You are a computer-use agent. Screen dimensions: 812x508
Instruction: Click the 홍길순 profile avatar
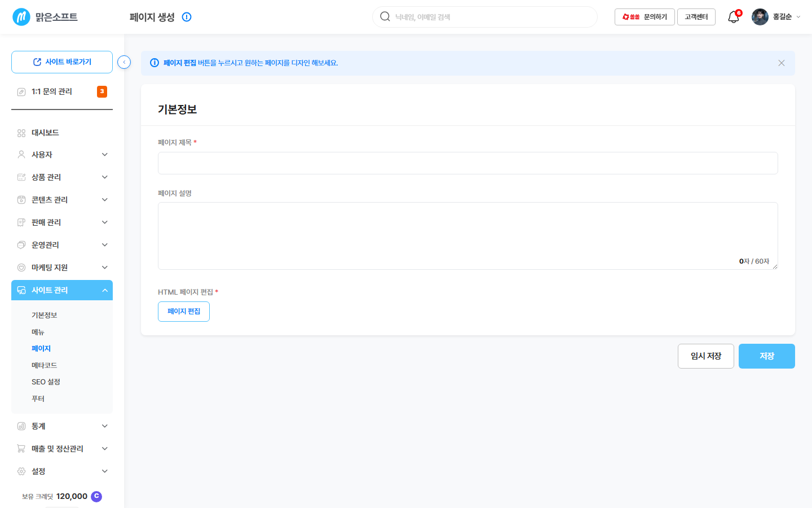click(760, 17)
